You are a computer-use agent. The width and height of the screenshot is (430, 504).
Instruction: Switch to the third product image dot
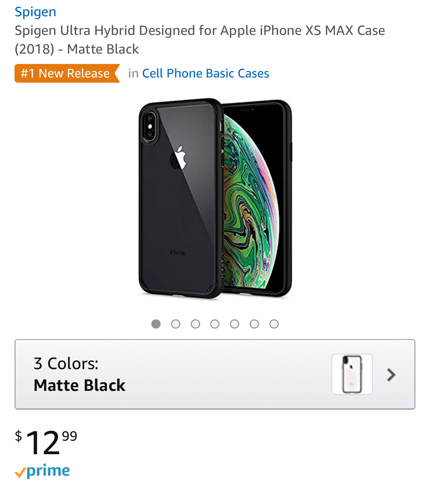(x=195, y=324)
